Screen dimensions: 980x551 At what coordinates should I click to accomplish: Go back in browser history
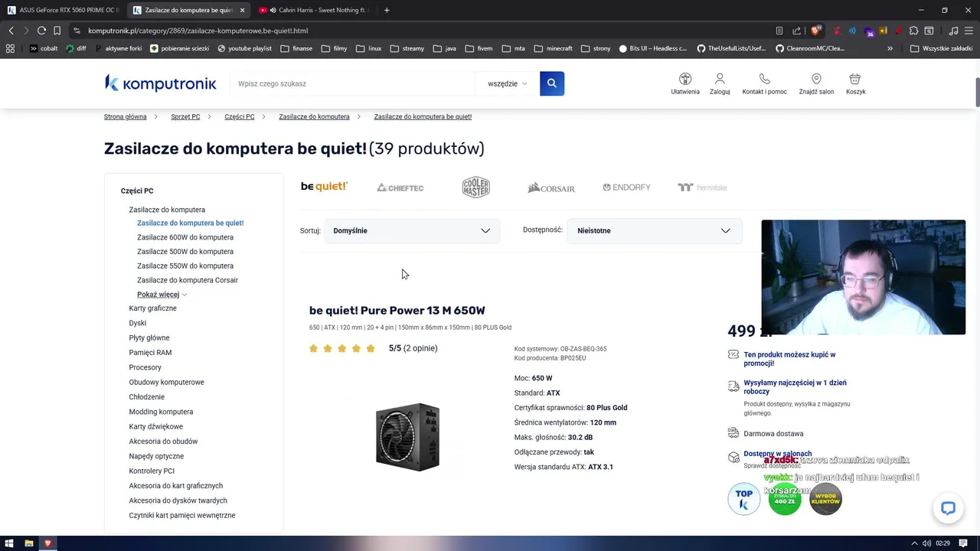click(11, 31)
